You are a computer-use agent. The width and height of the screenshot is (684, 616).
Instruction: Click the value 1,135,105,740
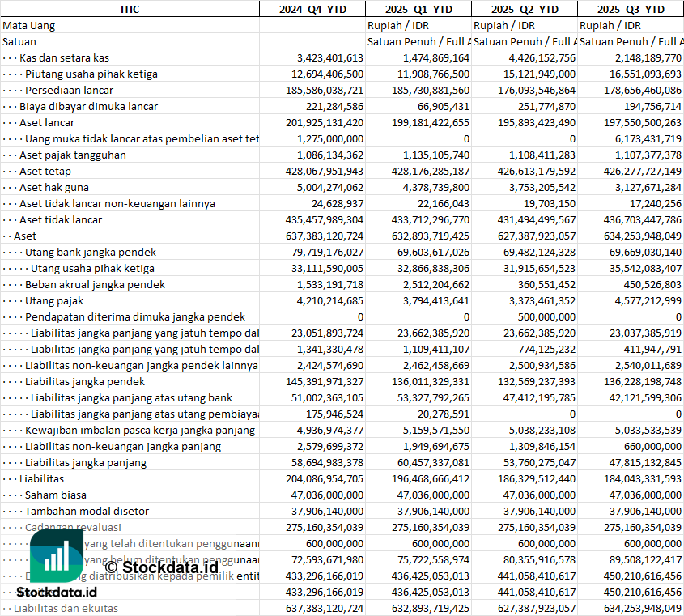coord(436,155)
